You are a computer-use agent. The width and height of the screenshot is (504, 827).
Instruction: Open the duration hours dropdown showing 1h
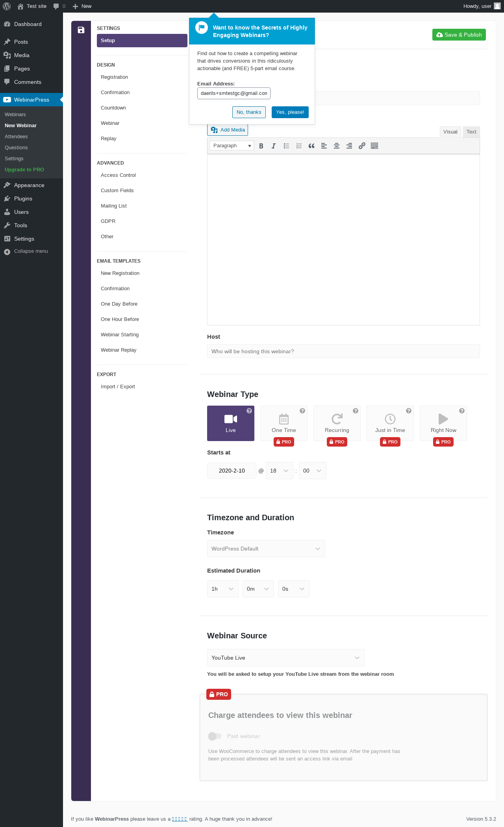point(223,589)
